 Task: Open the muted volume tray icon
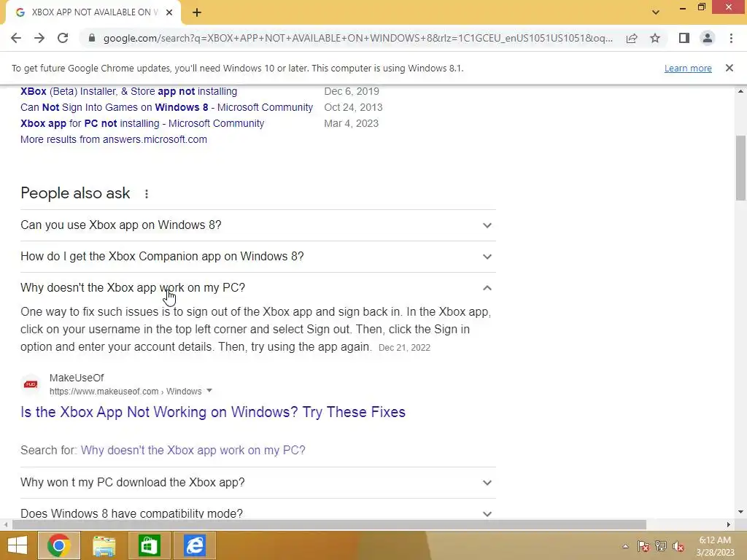(x=678, y=546)
